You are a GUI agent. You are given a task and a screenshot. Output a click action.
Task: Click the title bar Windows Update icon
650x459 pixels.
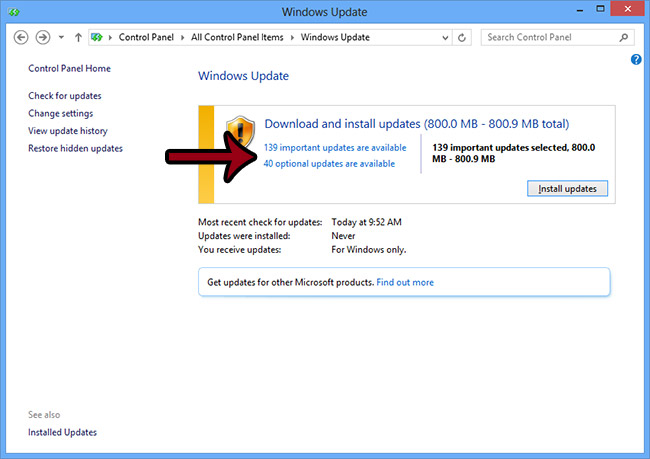point(14,12)
